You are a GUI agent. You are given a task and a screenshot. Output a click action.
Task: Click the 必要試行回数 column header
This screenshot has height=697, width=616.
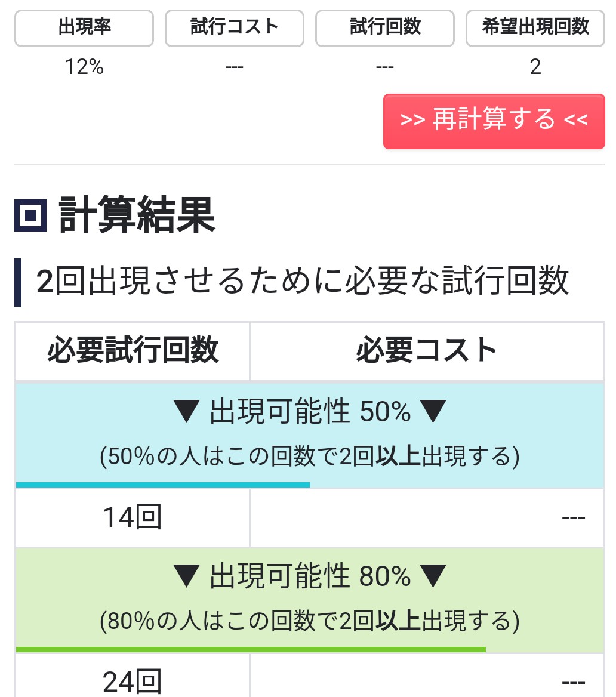click(133, 351)
